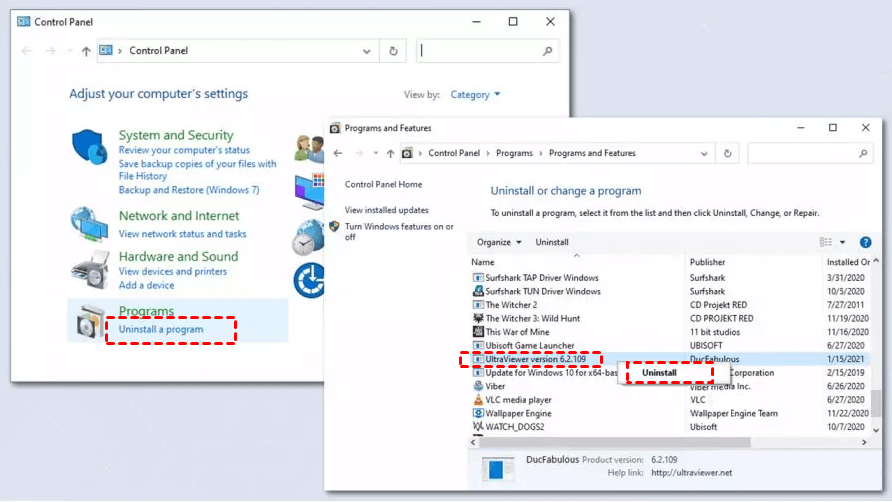Open Network and Internet heading link
This screenshot has width=892, height=502.
pyautogui.click(x=179, y=216)
